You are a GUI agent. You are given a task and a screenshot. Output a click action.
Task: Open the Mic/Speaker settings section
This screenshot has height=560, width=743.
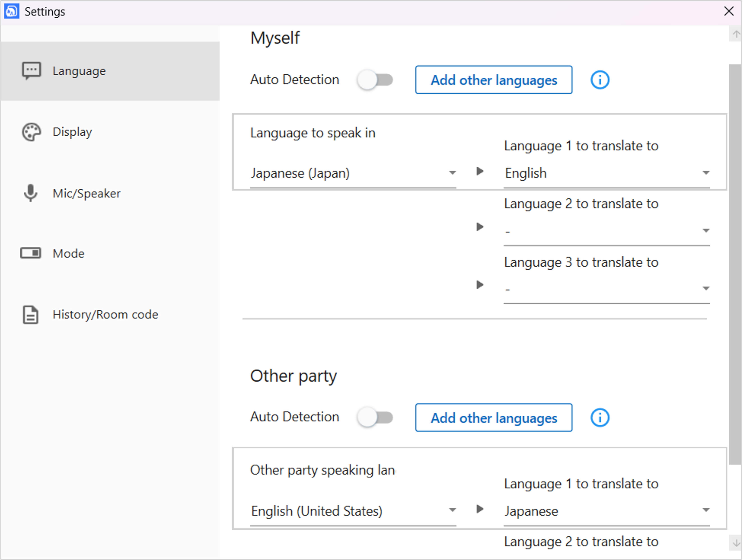click(x=110, y=193)
